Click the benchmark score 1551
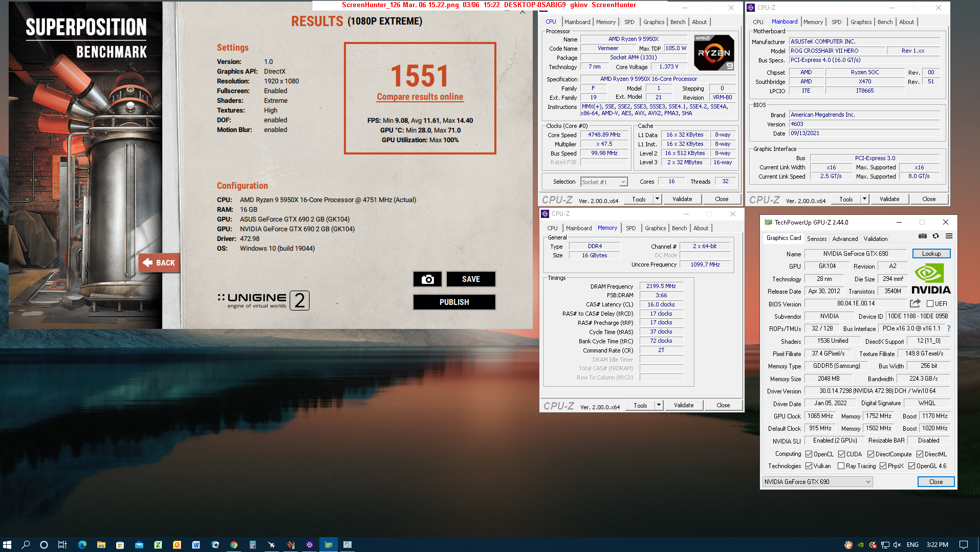The height and width of the screenshot is (552, 980). click(x=420, y=76)
